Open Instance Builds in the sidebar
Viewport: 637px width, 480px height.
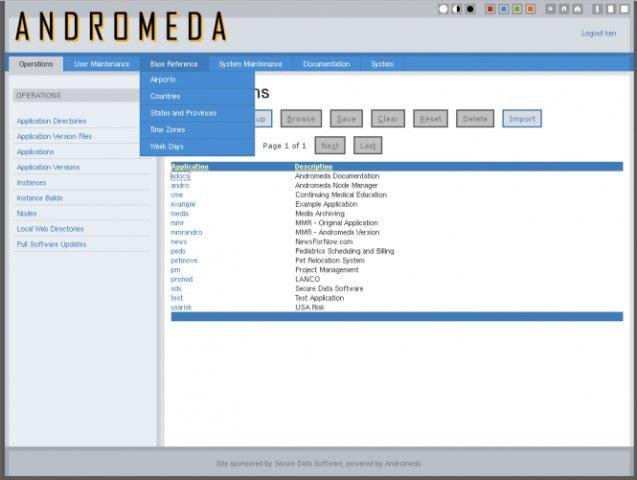coord(39,198)
